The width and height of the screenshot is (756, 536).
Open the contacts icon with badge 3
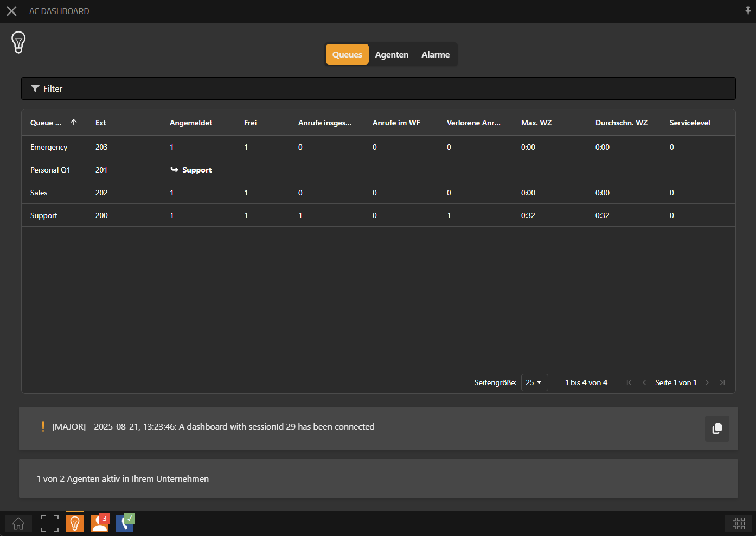100,524
